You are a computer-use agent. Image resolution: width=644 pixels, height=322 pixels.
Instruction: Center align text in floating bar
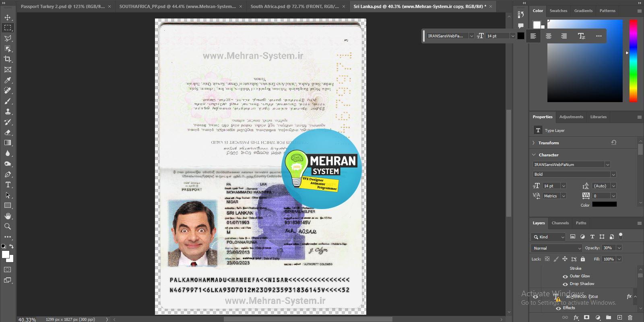pyautogui.click(x=548, y=36)
